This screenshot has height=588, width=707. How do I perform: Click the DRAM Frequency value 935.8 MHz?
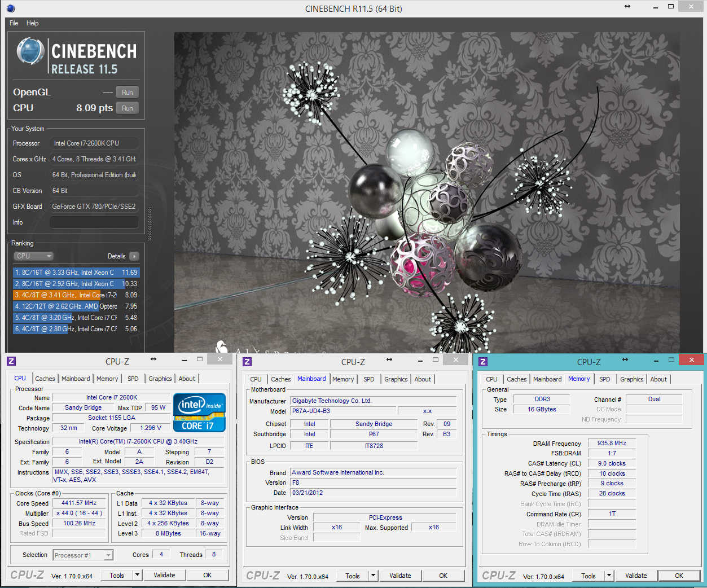[x=612, y=444]
